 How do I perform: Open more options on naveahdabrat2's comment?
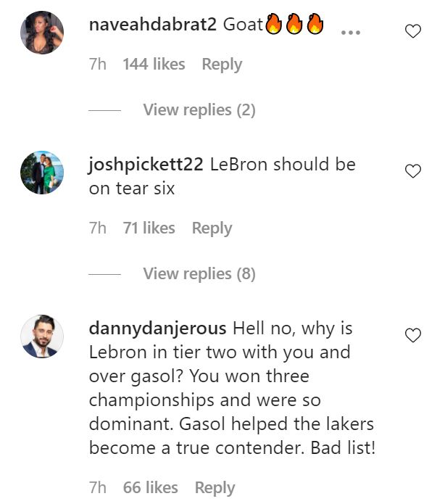click(350, 33)
